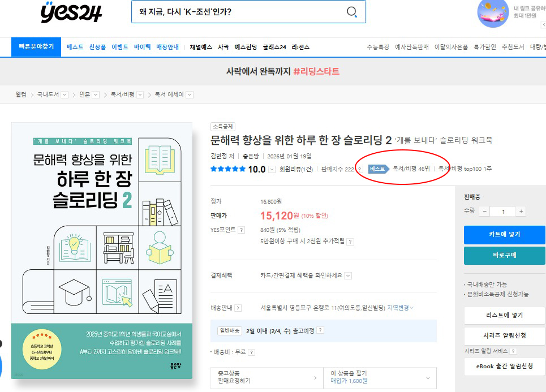Click the search magnifier icon
Viewport: 546px width, 392px height.
[x=351, y=12]
